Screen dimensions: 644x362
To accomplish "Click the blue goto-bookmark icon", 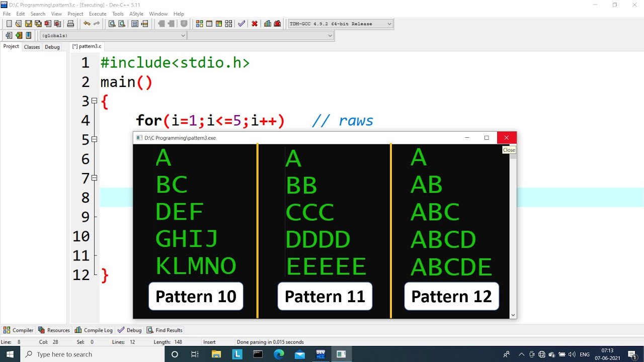I will (29, 35).
